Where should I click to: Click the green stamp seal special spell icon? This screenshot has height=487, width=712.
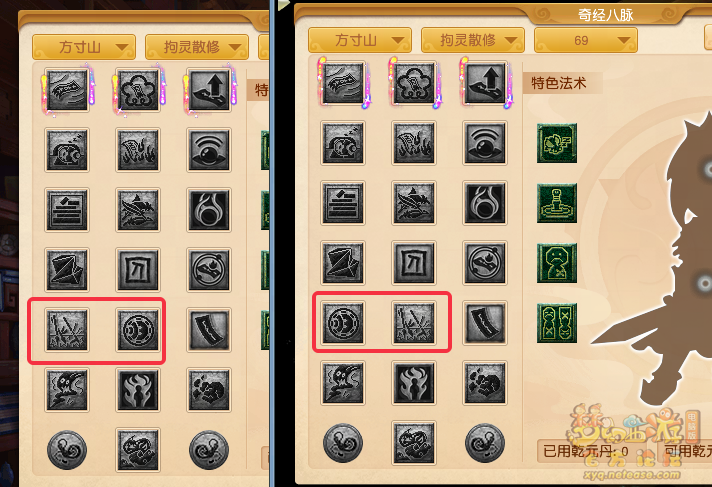tap(557, 203)
